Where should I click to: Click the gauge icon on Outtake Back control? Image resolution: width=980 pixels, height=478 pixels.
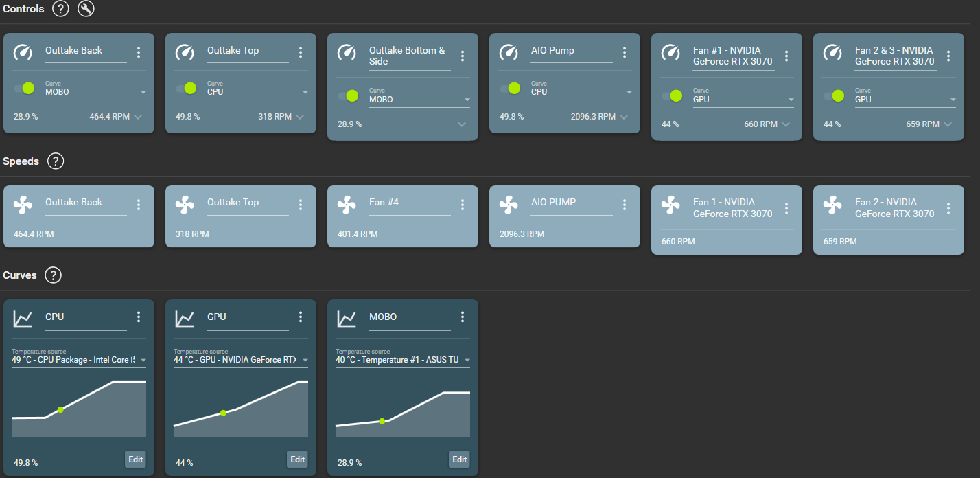click(x=23, y=53)
